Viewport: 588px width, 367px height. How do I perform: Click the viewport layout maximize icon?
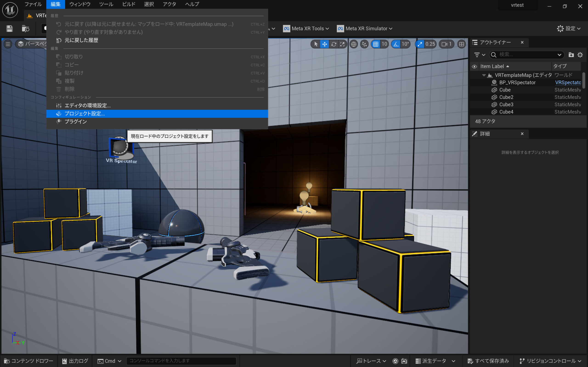pyautogui.click(x=461, y=44)
